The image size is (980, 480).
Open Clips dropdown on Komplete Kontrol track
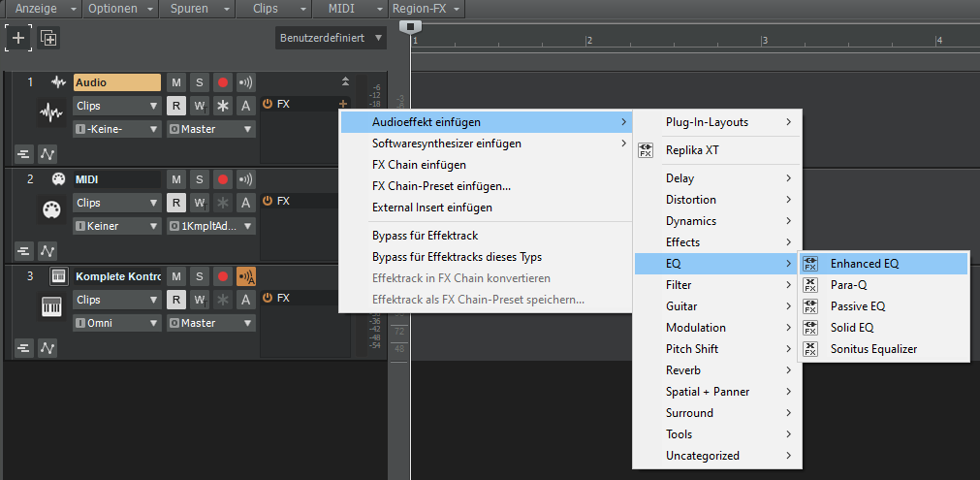click(117, 300)
